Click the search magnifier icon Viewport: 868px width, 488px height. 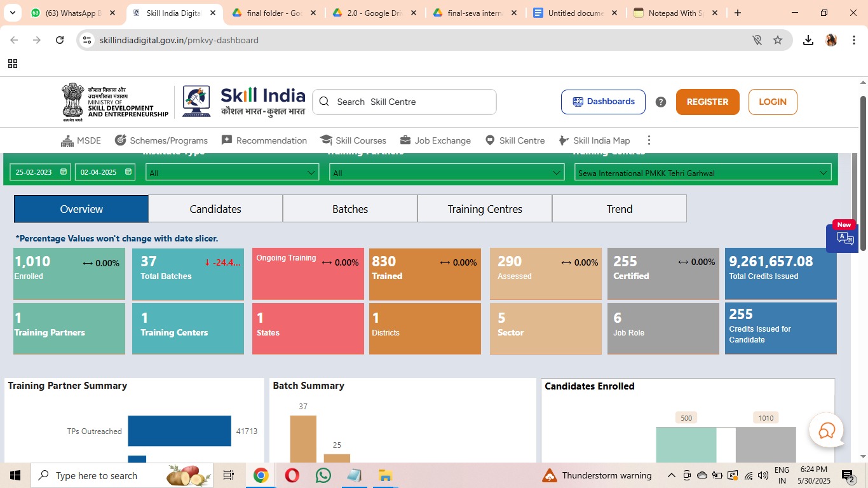click(324, 102)
